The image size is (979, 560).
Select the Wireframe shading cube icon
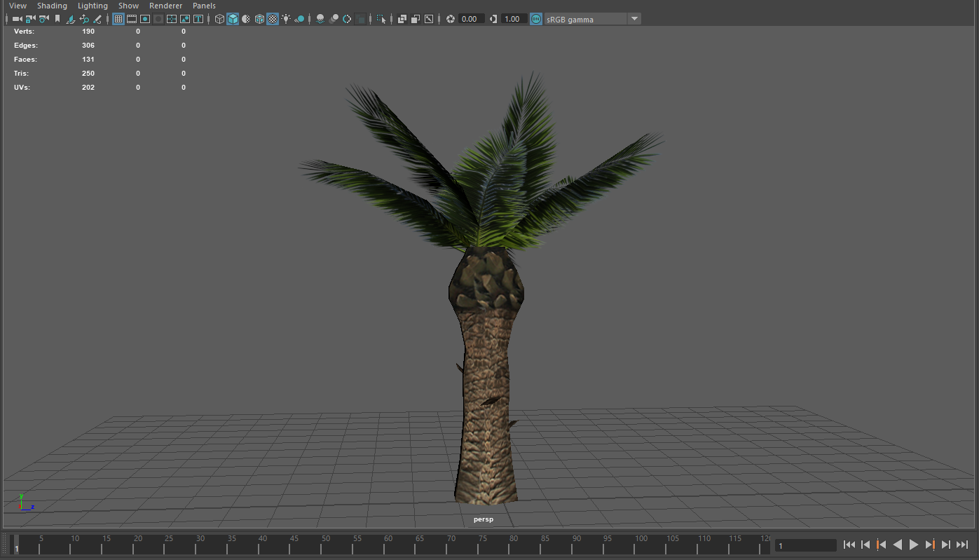219,19
